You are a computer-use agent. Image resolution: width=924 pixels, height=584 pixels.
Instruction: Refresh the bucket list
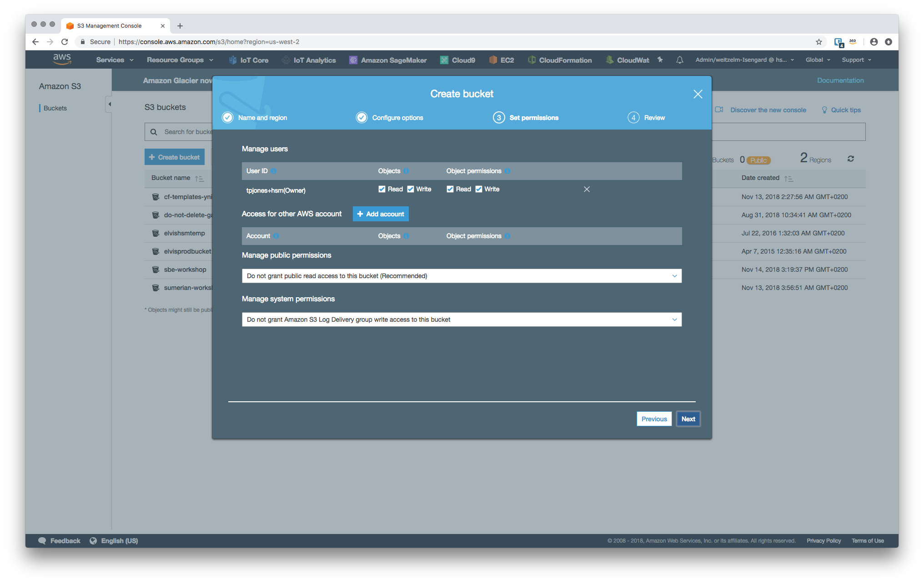pos(851,159)
